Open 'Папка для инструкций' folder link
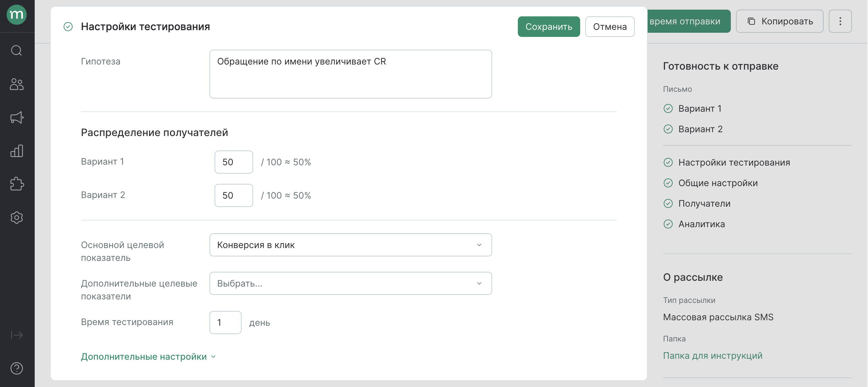 pos(712,356)
